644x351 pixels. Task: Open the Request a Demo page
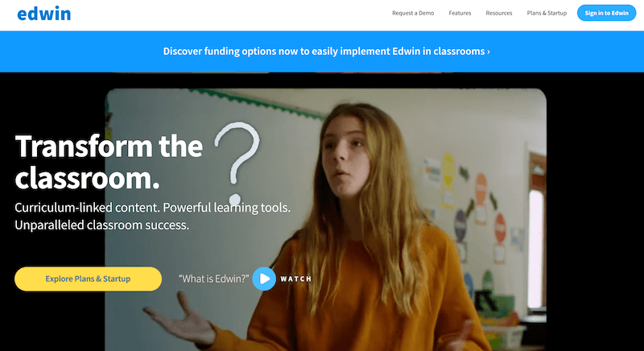pos(413,13)
